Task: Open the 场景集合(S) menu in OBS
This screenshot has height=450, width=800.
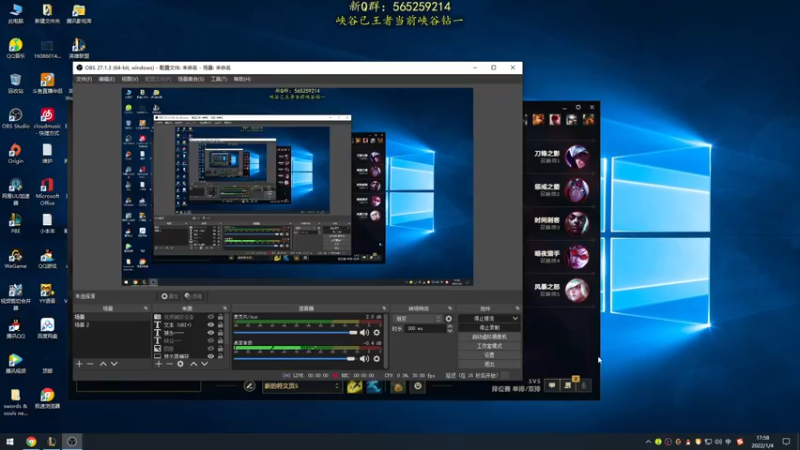Action: click(x=191, y=79)
